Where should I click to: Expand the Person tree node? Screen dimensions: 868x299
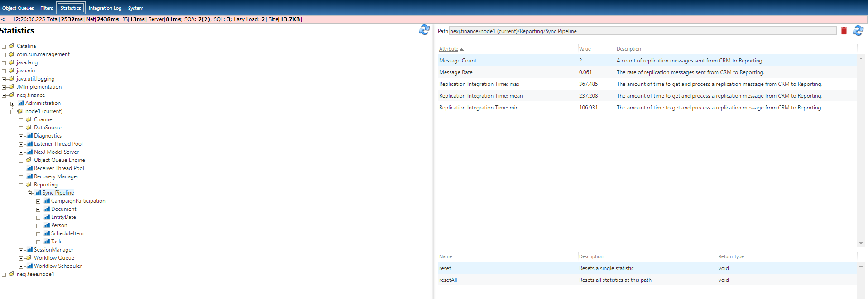pos(38,226)
